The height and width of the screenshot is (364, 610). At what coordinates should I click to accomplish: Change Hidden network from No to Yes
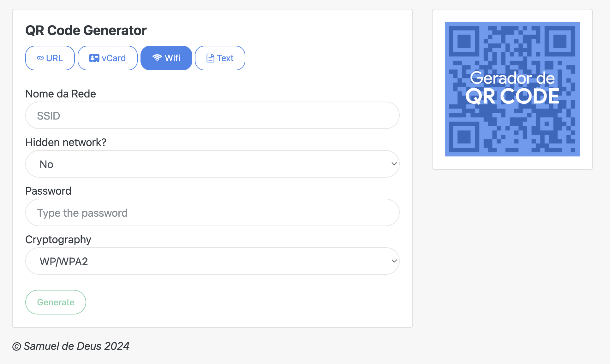point(212,164)
